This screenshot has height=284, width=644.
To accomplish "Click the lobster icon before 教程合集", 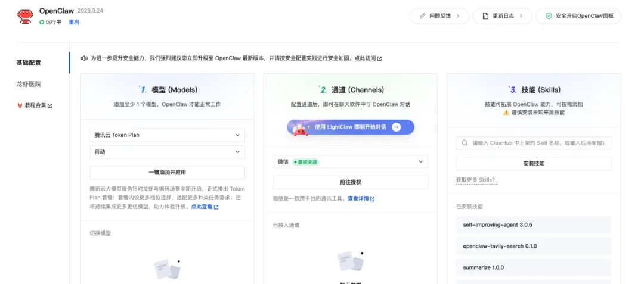I will point(19,105).
